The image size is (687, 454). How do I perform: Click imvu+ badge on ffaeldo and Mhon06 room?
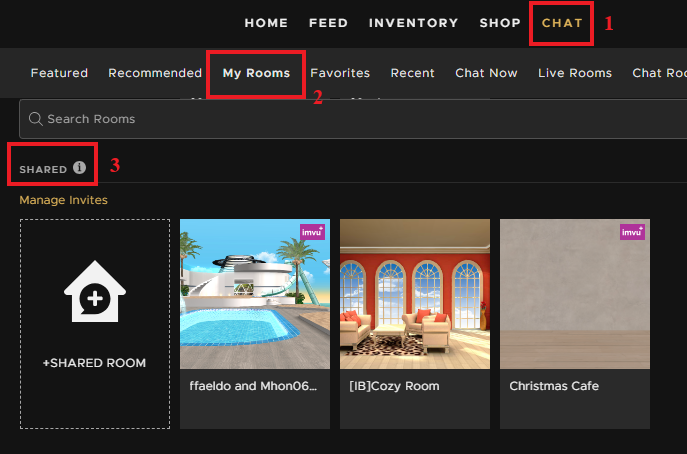coord(312,232)
